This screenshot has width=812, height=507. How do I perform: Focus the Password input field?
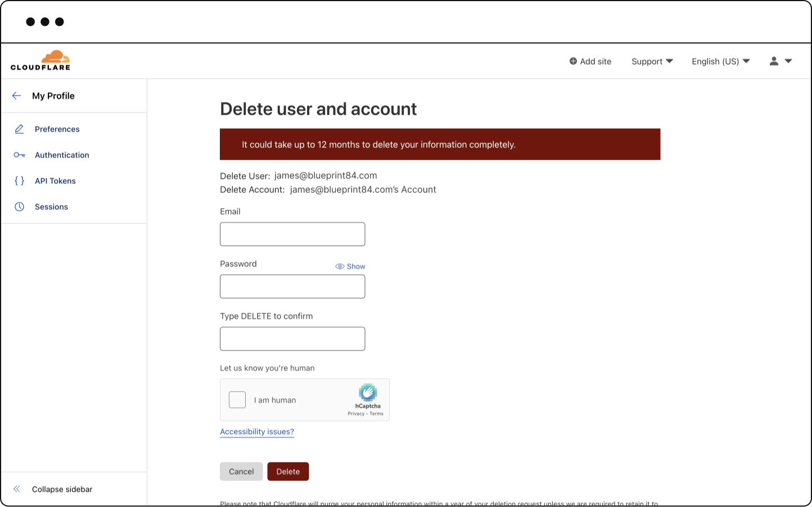(x=292, y=286)
